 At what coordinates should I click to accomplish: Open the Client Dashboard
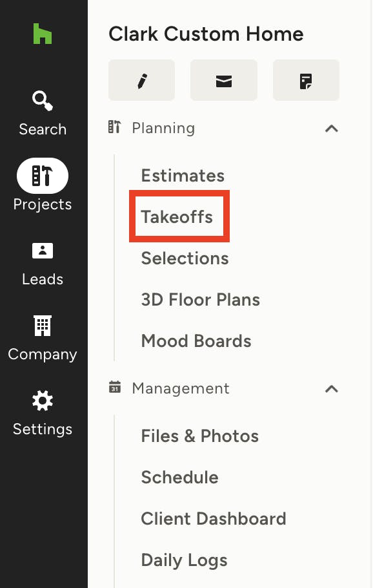(x=214, y=519)
